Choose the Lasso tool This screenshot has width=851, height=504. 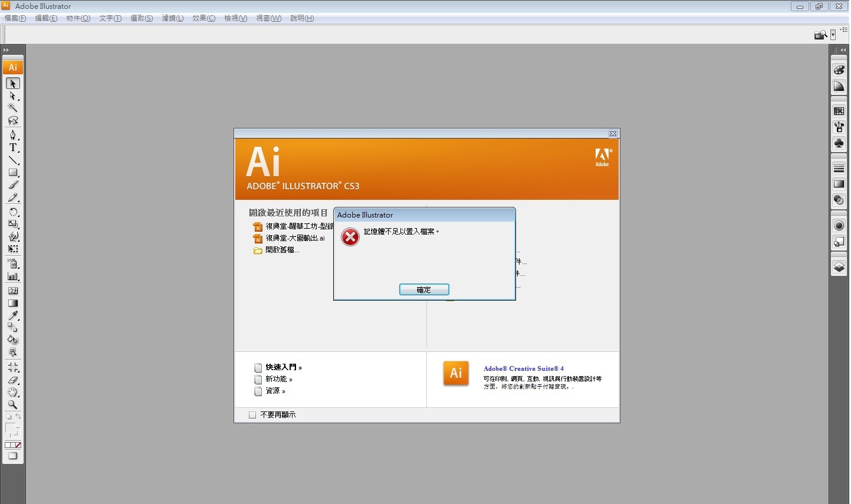13,120
